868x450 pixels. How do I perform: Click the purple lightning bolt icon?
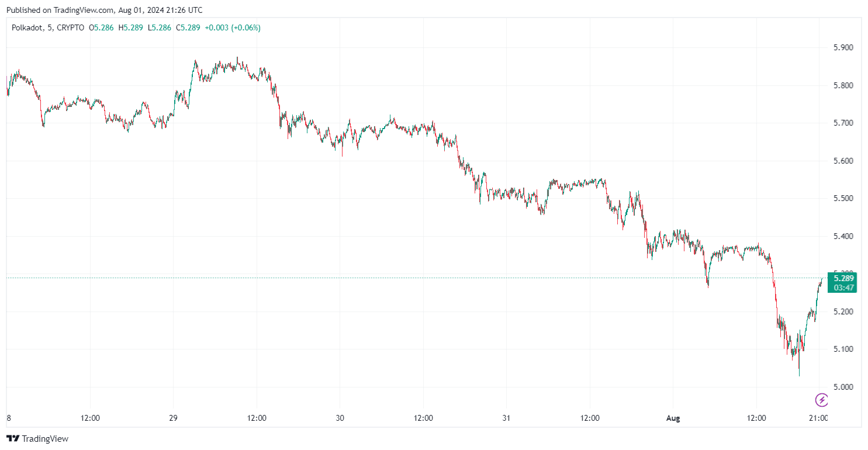pyautogui.click(x=822, y=400)
